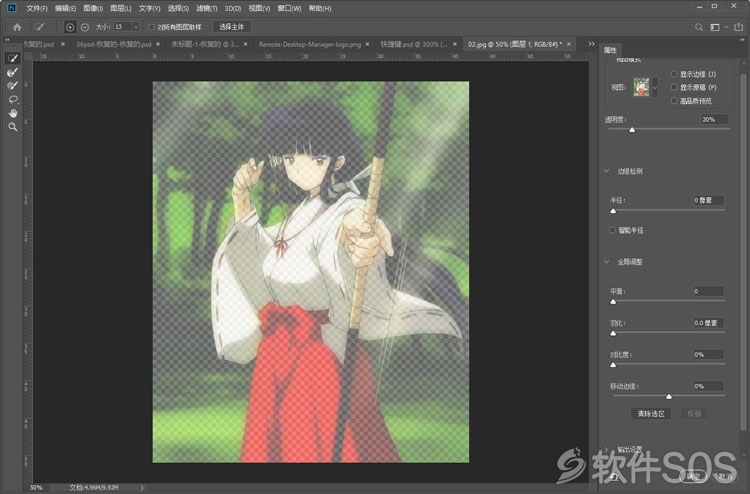Enable 显示原稿 (P) checkbox

tap(674, 87)
